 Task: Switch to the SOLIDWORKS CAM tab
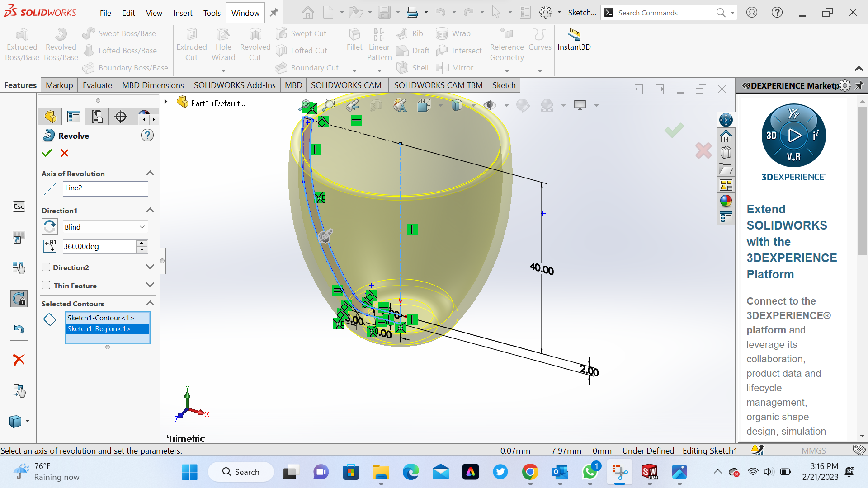tap(346, 85)
